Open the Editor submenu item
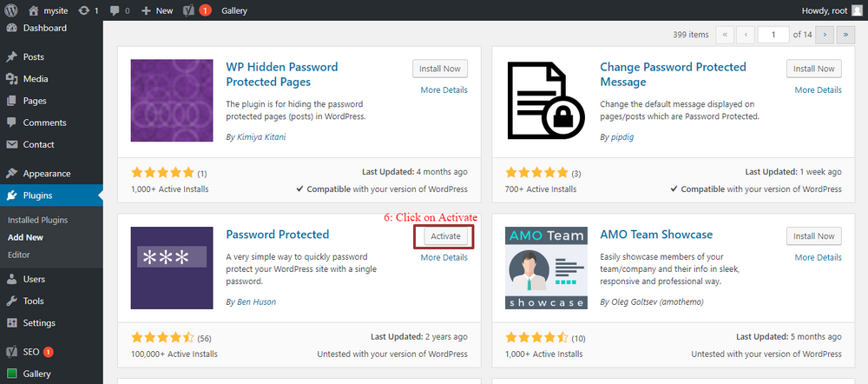This screenshot has height=384, width=868. 19,255
